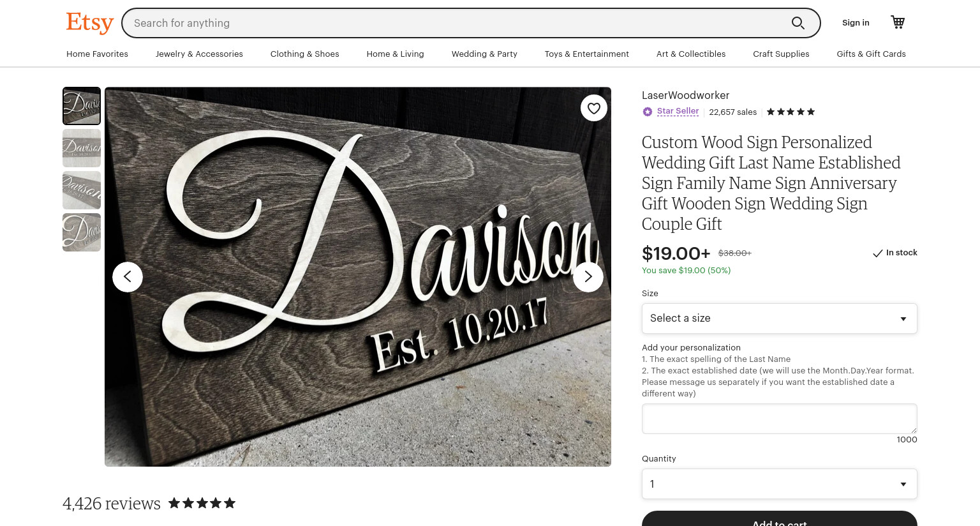This screenshot has width=980, height=526.
Task: Click the Sign in button
Action: pos(856,23)
